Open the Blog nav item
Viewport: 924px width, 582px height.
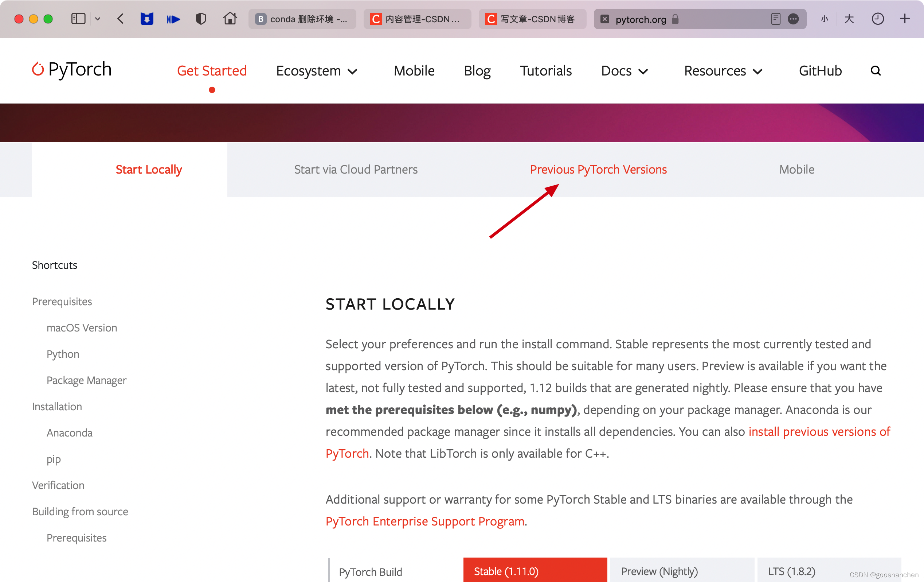[477, 71]
